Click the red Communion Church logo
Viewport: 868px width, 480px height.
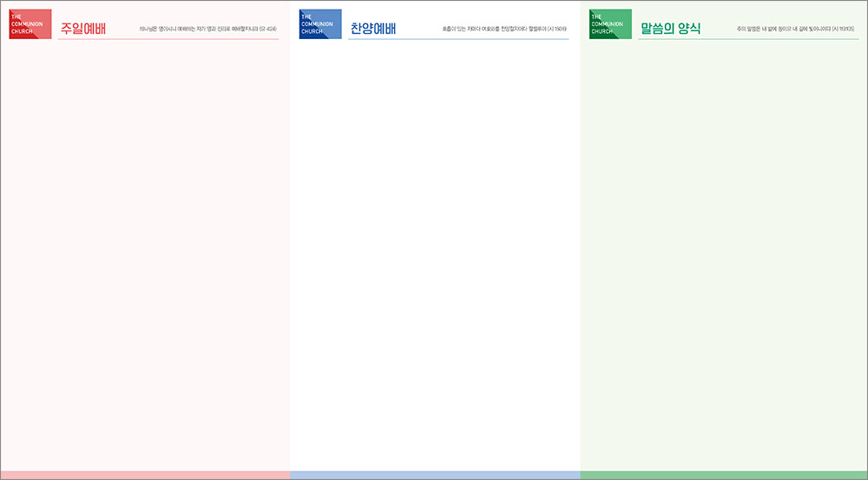tap(30, 24)
